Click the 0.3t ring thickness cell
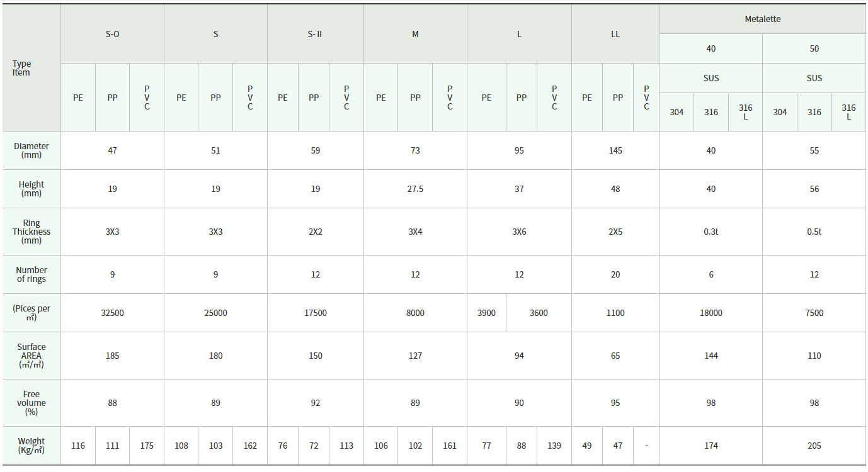868x472 pixels. pyautogui.click(x=711, y=232)
